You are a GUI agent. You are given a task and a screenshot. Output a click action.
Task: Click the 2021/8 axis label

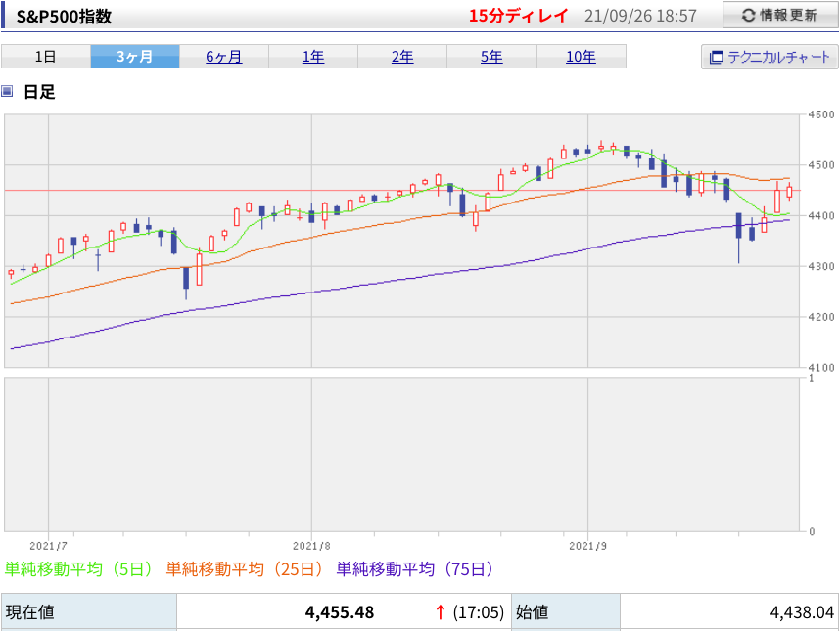click(x=311, y=546)
